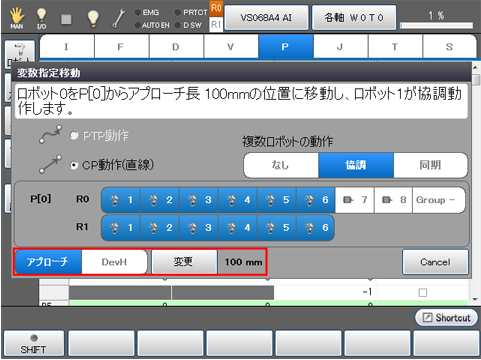Tick the checkbox in the -1 row
The image size is (481, 360).
(423, 293)
